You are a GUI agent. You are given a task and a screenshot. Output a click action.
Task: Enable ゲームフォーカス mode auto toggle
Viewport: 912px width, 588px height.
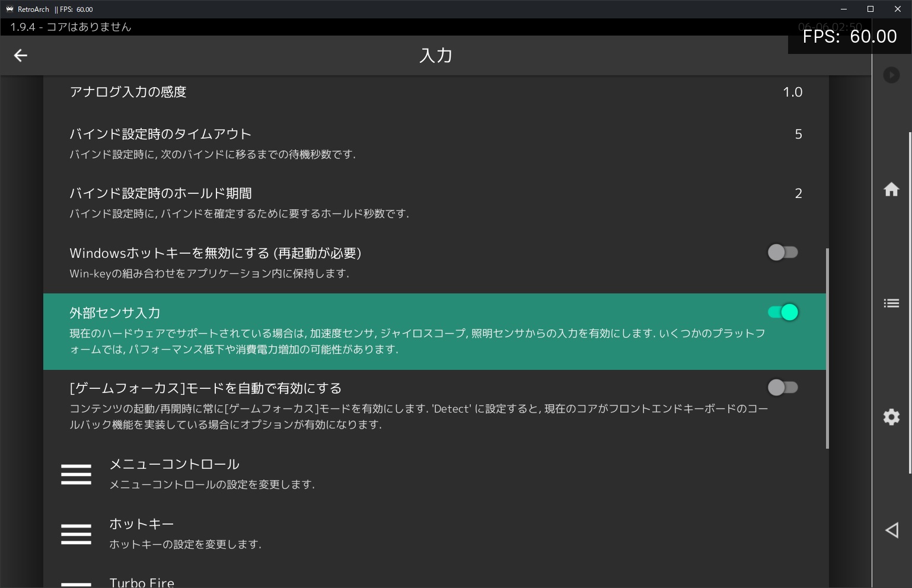coord(783,388)
